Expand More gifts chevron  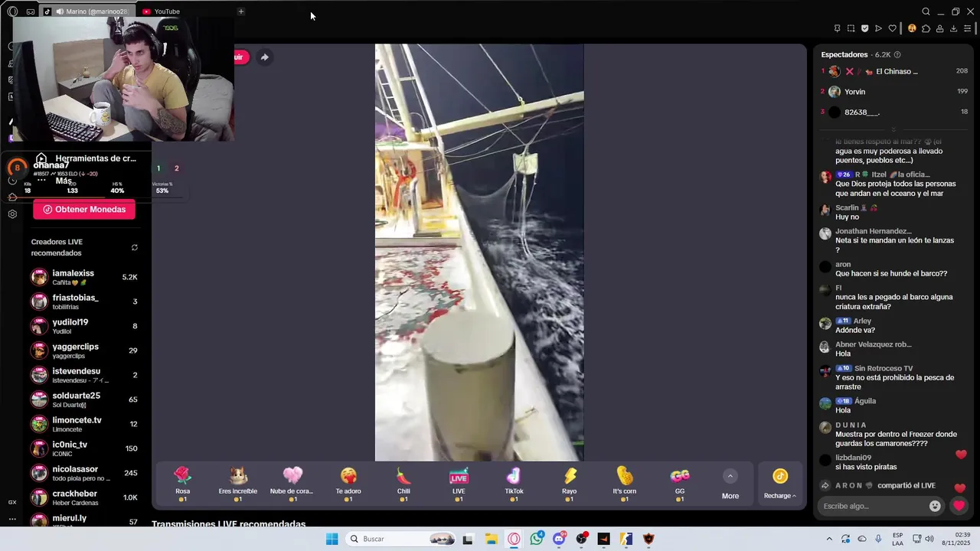[730, 476]
